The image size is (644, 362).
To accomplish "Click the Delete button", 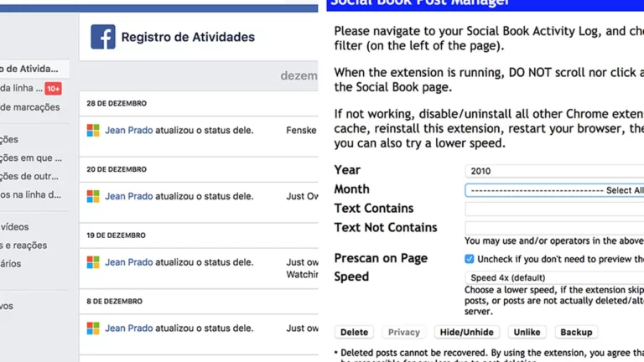I will pos(354,332).
